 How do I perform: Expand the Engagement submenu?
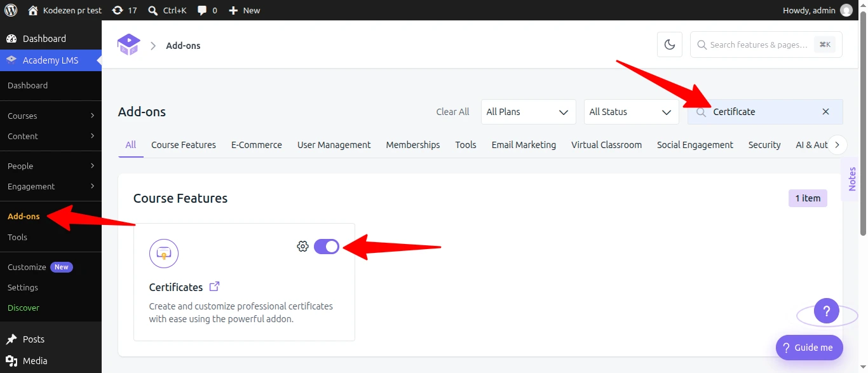pos(51,186)
